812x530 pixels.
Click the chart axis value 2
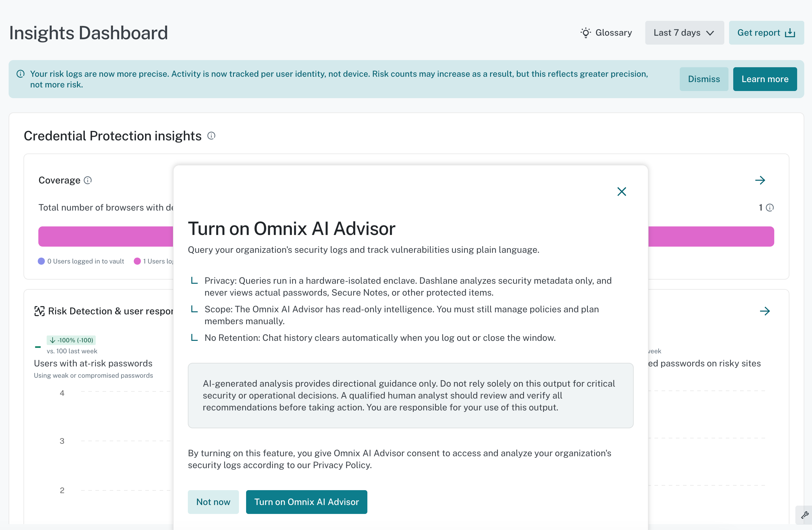tap(62, 490)
